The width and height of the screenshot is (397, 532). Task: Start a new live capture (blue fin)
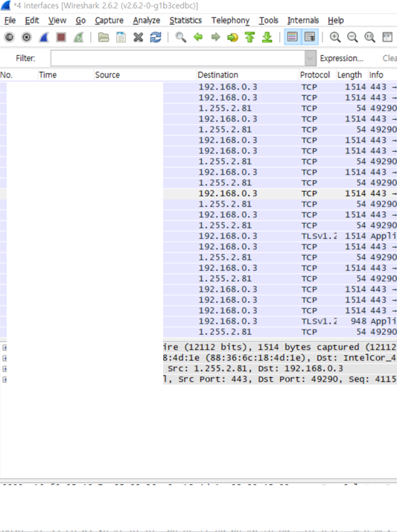click(44, 37)
